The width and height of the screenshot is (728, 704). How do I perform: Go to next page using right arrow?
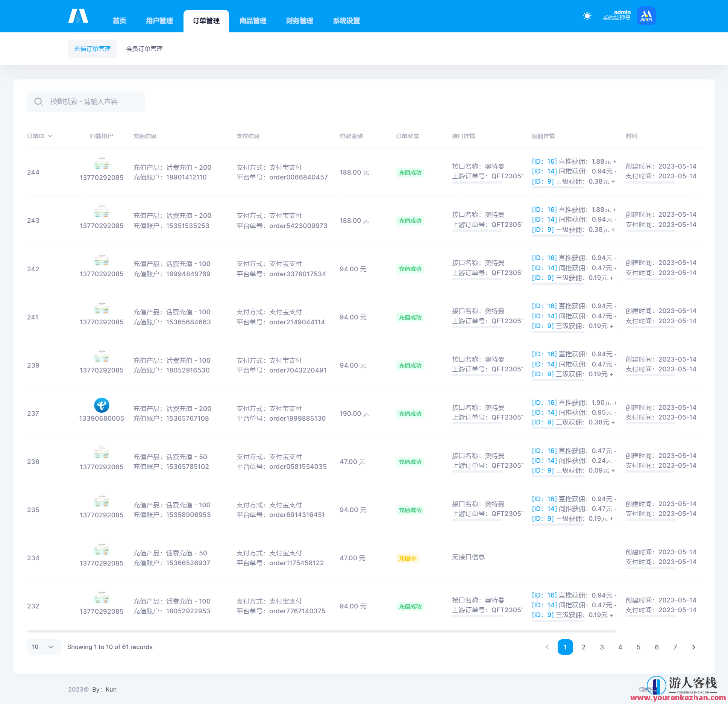coord(693,647)
